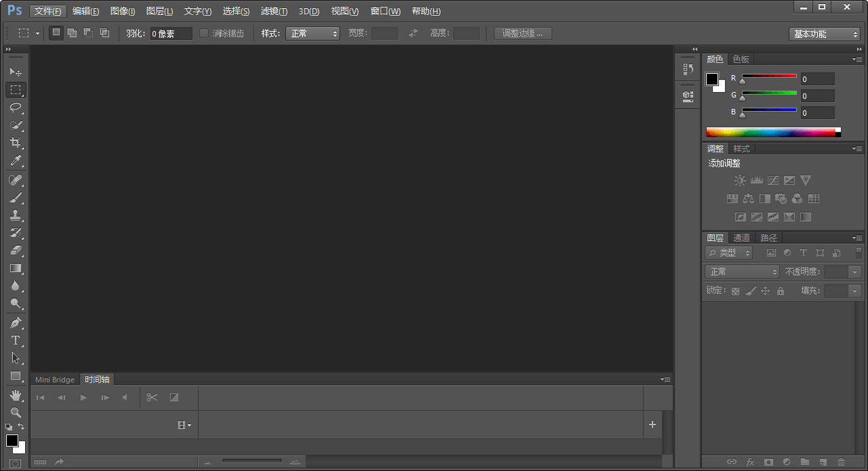Image resolution: width=868 pixels, height=471 pixels.
Task: Click the foreground color swatch in Color panel
Action: coord(712,79)
